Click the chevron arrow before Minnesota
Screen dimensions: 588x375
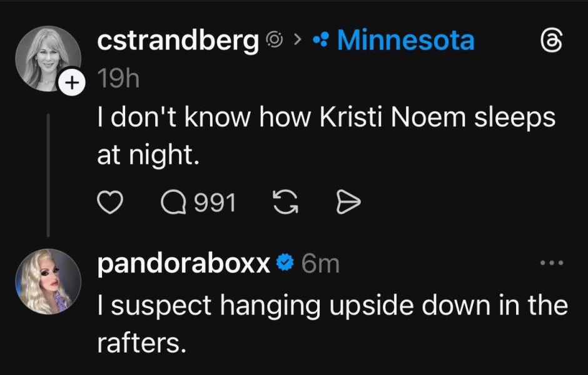[298, 42]
